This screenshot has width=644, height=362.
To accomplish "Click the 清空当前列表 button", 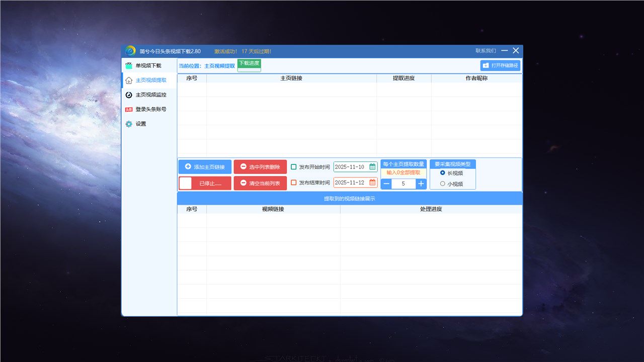I will pos(260,183).
